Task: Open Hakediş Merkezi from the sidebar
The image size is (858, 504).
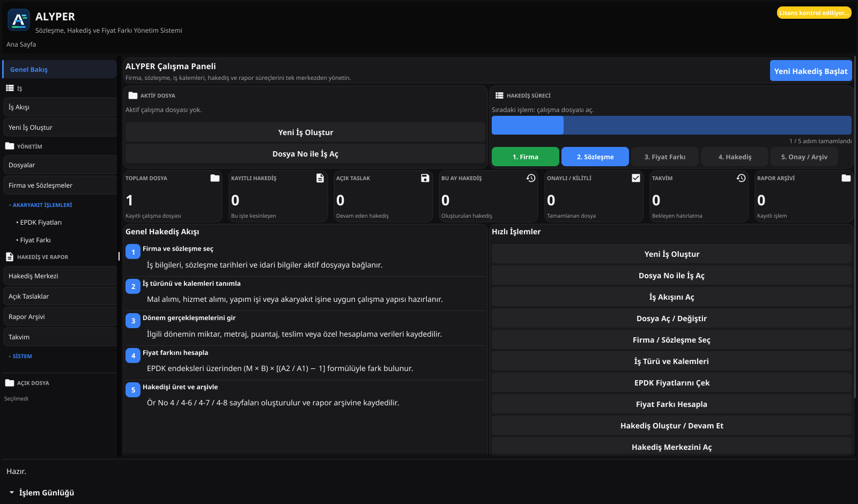Action: 60,276
